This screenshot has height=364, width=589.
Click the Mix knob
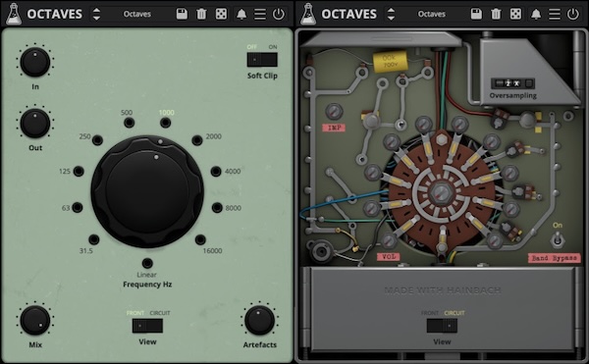35,320
